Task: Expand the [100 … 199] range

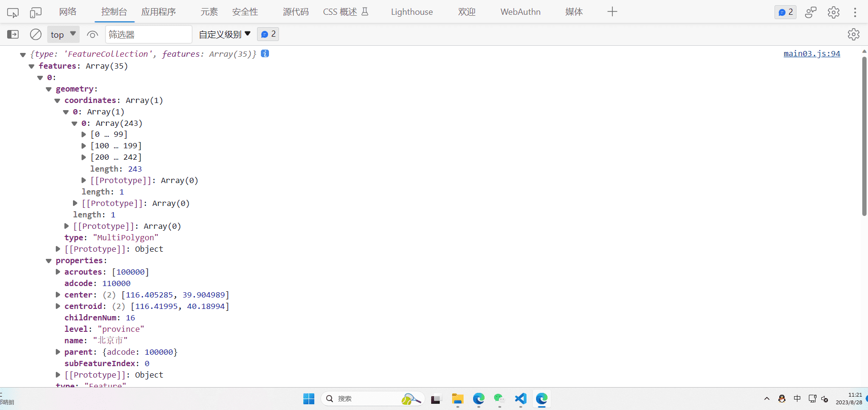Action: [83, 146]
